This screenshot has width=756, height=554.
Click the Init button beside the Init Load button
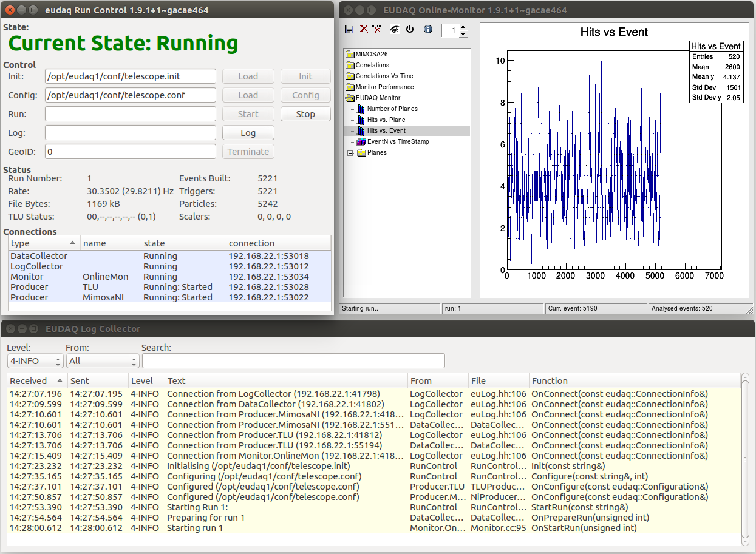[x=305, y=76]
